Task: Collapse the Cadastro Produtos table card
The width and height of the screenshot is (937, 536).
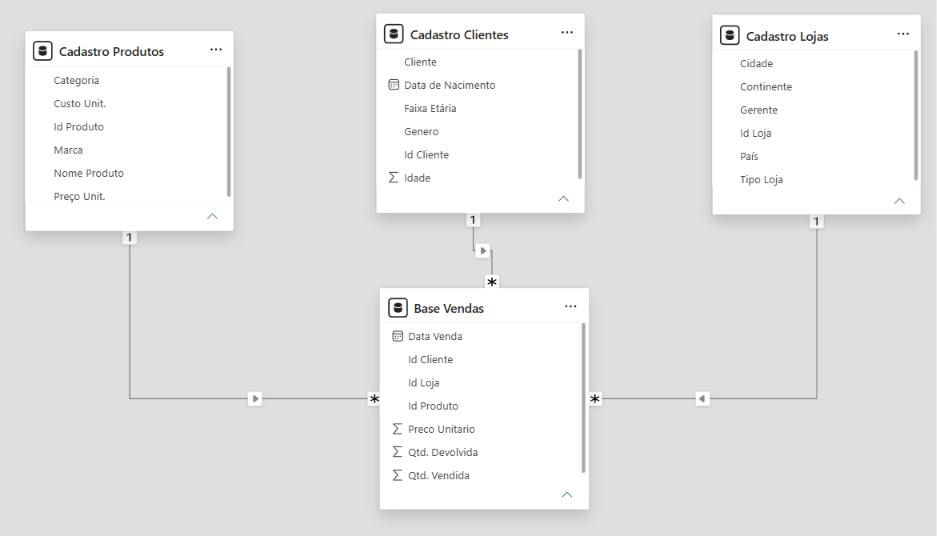Action: 212,216
